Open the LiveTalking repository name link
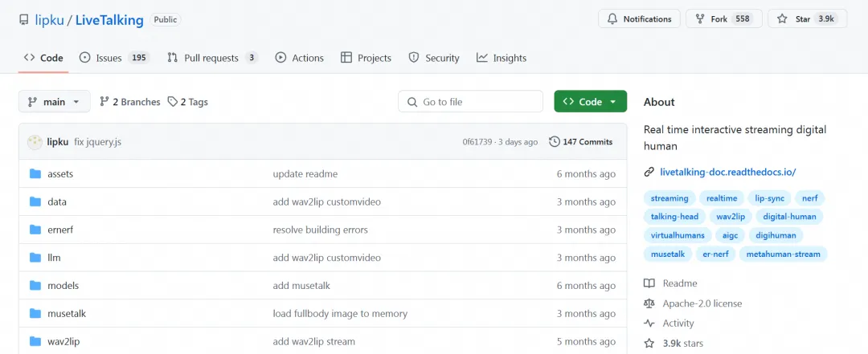 point(109,20)
